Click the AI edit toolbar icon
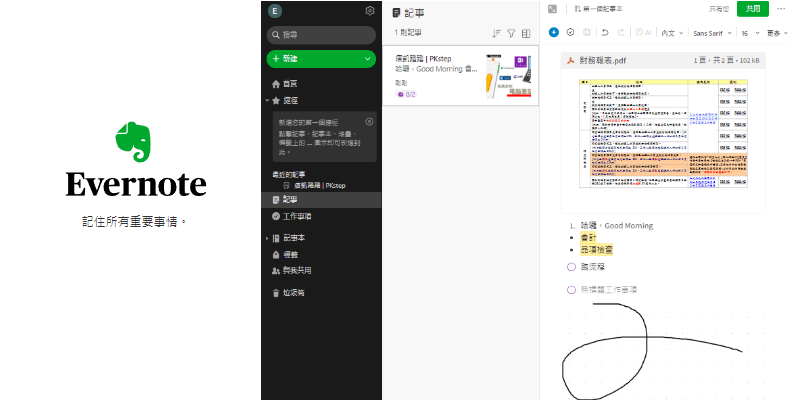This screenshot has width=800, height=400. tap(643, 33)
